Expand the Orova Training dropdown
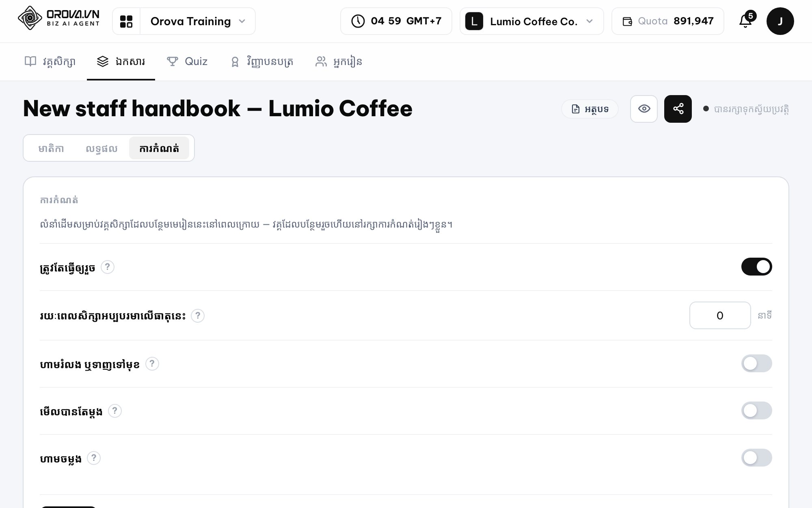Screen dimensions: 812x508 [198, 21]
